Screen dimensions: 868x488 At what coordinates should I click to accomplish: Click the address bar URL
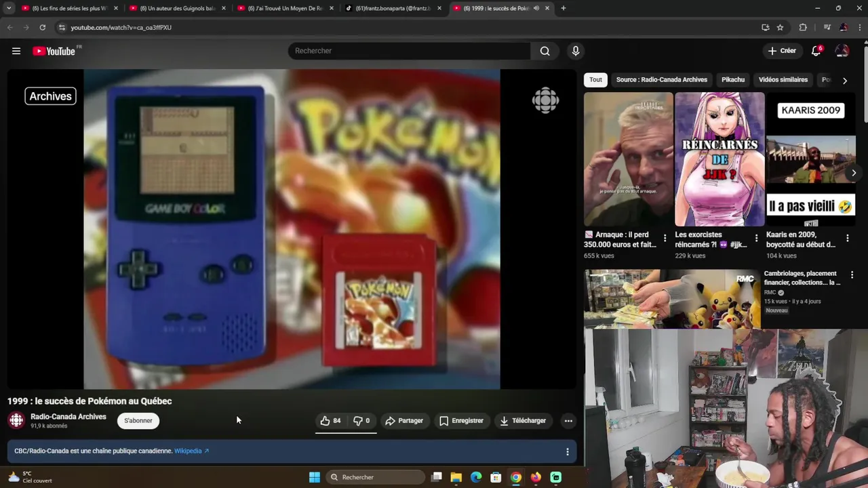coord(121,28)
